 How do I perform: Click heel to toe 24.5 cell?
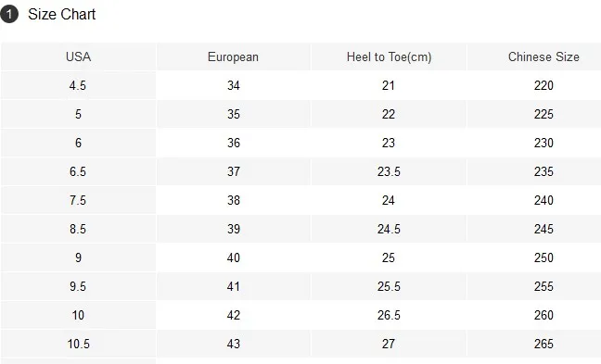[389, 229]
